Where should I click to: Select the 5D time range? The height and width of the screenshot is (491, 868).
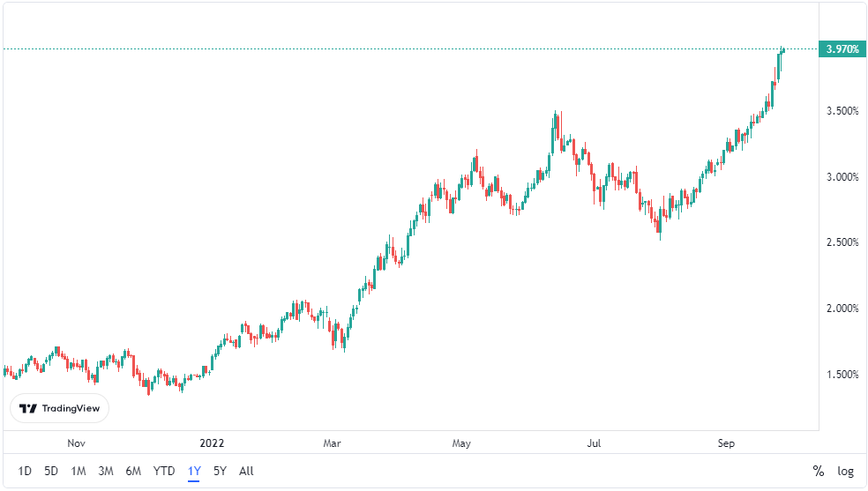[x=51, y=471]
